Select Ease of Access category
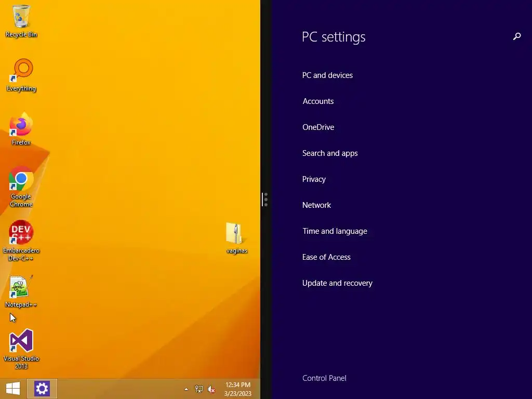This screenshot has height=399, width=532. tap(326, 257)
